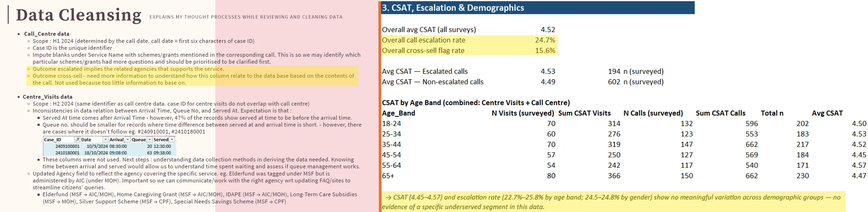Click the served time 09:38:00
This screenshot has height=212, width=868.
162,153
